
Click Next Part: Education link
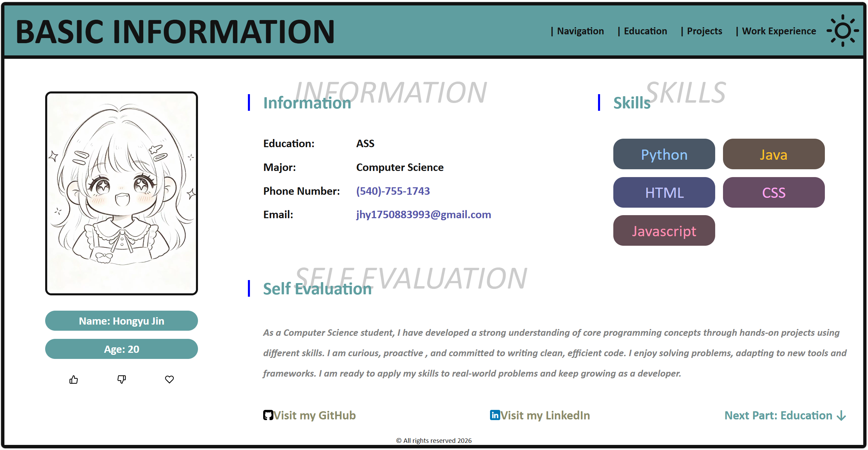[778, 415]
